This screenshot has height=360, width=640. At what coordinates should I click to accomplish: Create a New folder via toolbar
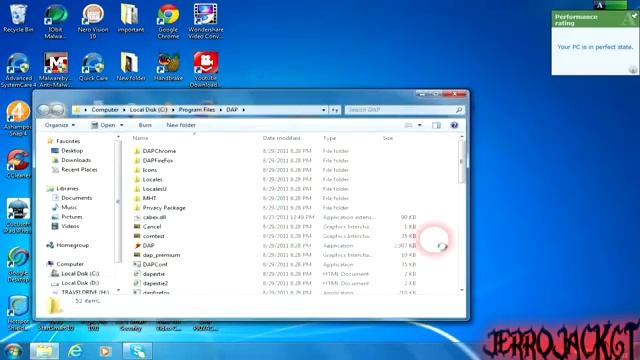(x=181, y=125)
